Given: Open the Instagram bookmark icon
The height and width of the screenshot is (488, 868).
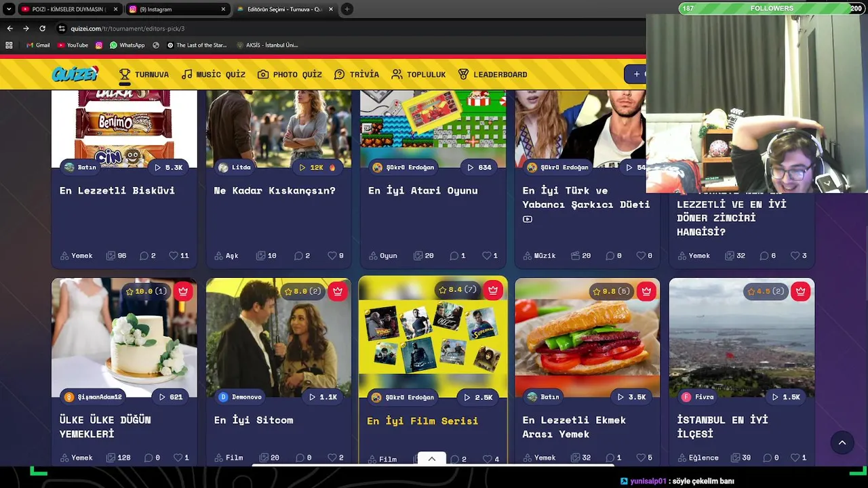Looking at the screenshot, I should (99, 45).
